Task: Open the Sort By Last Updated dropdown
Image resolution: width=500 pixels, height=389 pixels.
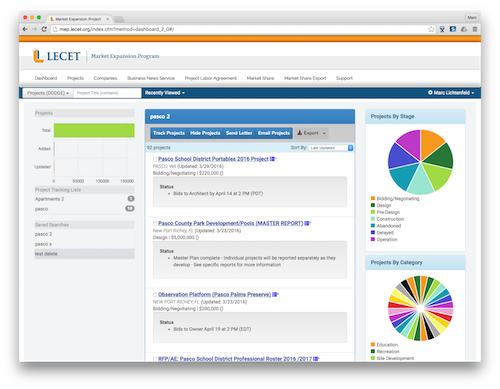Action: 331,148
